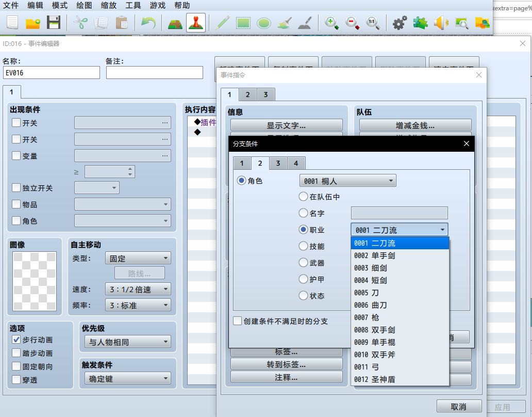Open the 优先级 与人物相同 dropdown

click(128, 342)
